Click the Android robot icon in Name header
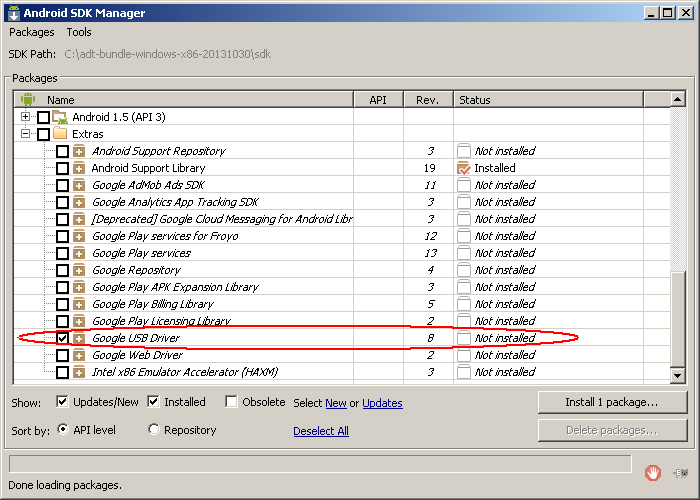Image resolution: width=700 pixels, height=500 pixels. pos(28,99)
